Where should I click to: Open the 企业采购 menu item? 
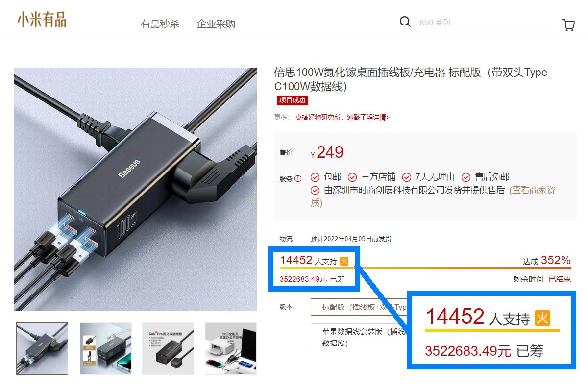(x=216, y=24)
